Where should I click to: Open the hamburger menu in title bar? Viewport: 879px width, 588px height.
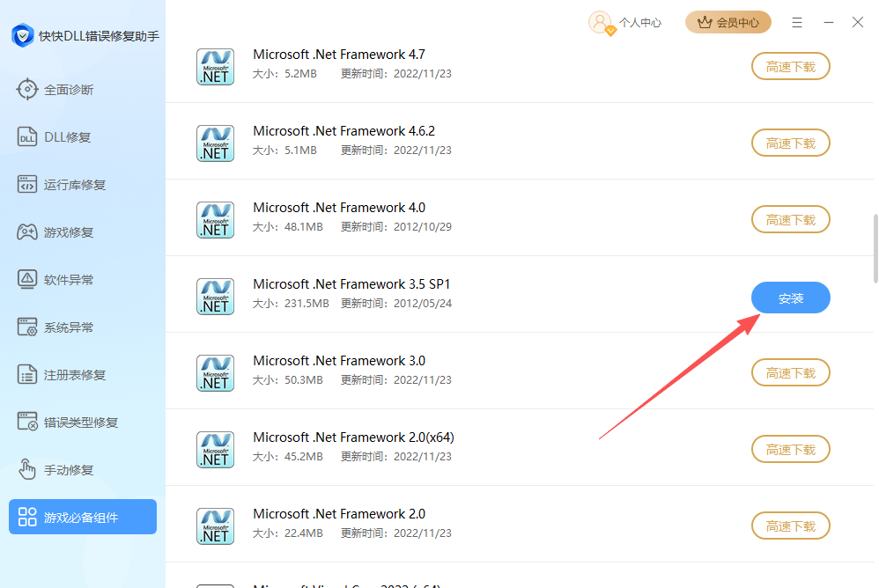797,22
